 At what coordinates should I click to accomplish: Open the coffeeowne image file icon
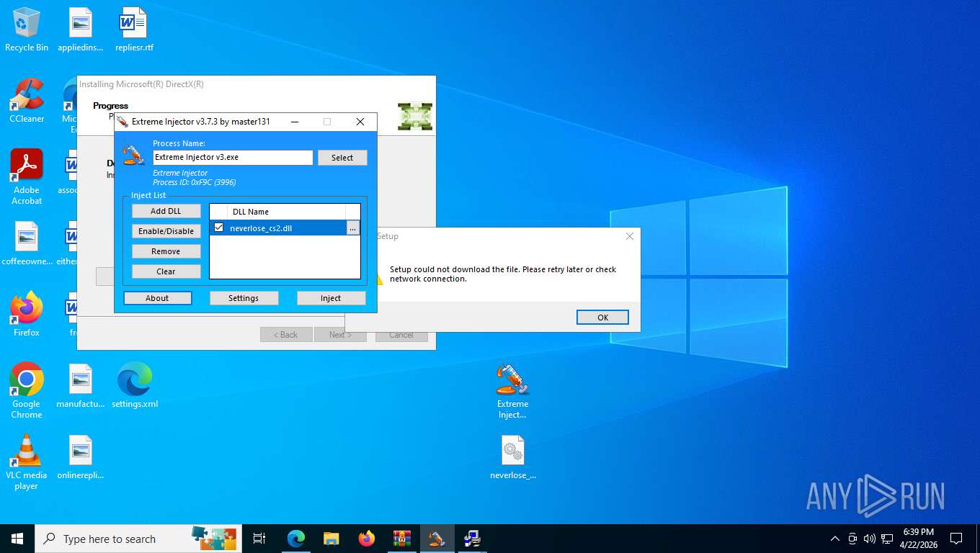click(27, 244)
